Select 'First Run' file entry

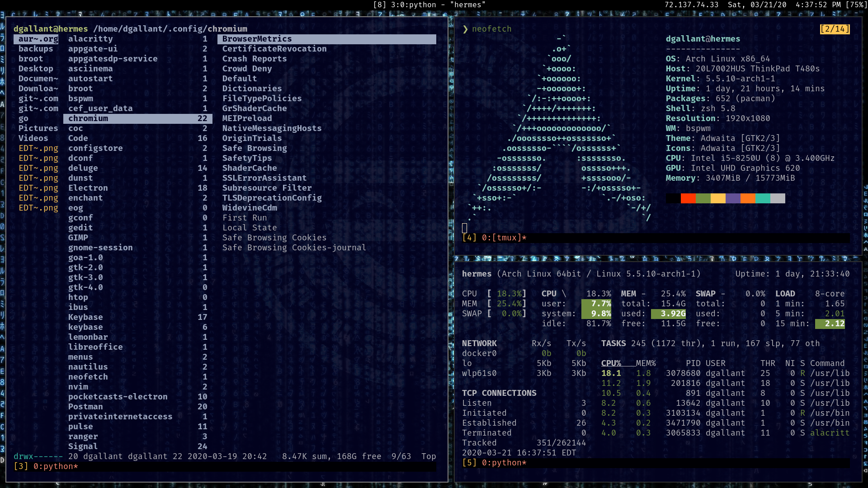[245, 218]
